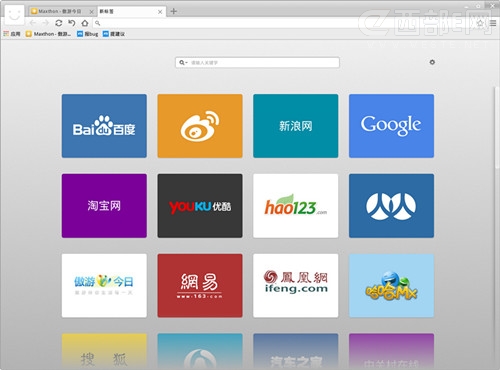Open the search engine dropdown in search box
This screenshot has width=500, height=370.
pyautogui.click(x=183, y=62)
